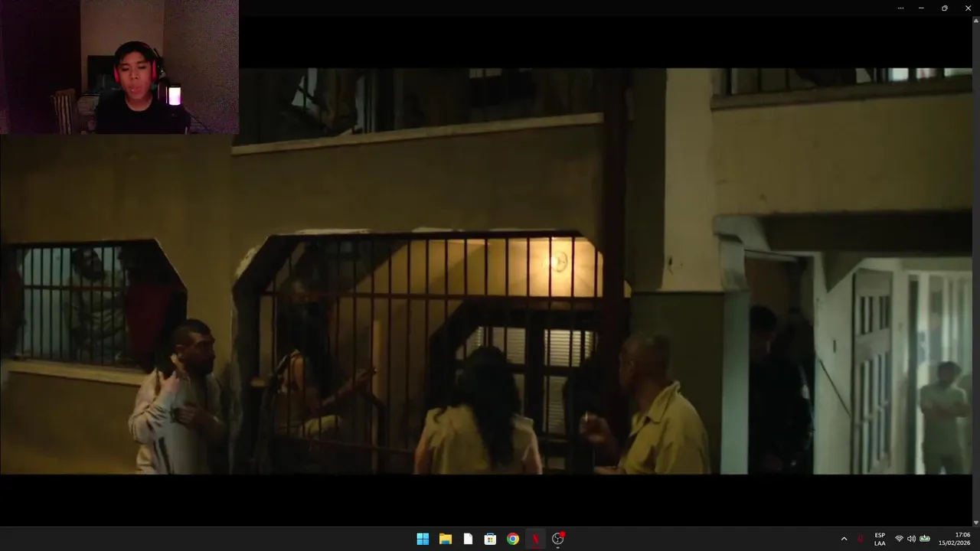Screen dimensions: 980x551
Task: Open the volume control in the tray
Action: tap(911, 539)
